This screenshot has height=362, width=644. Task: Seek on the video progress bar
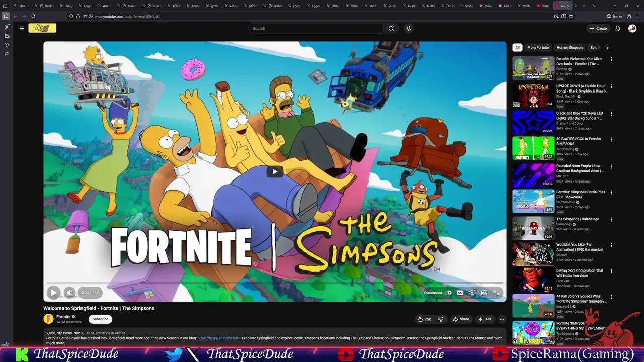coord(275,283)
